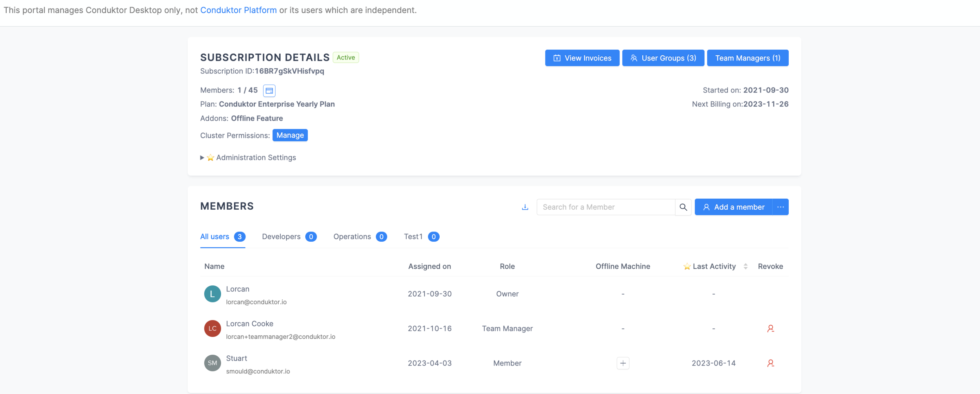Click Next Billing date 2023-11-26

pos(766,104)
